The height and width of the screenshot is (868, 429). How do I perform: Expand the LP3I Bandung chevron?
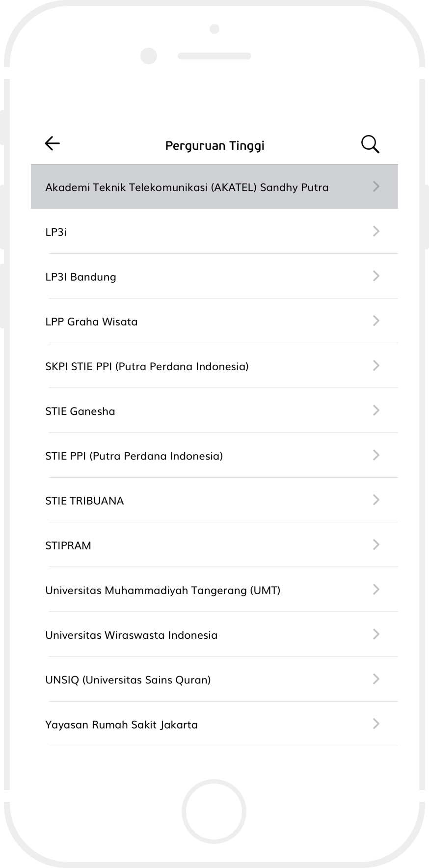click(x=376, y=276)
